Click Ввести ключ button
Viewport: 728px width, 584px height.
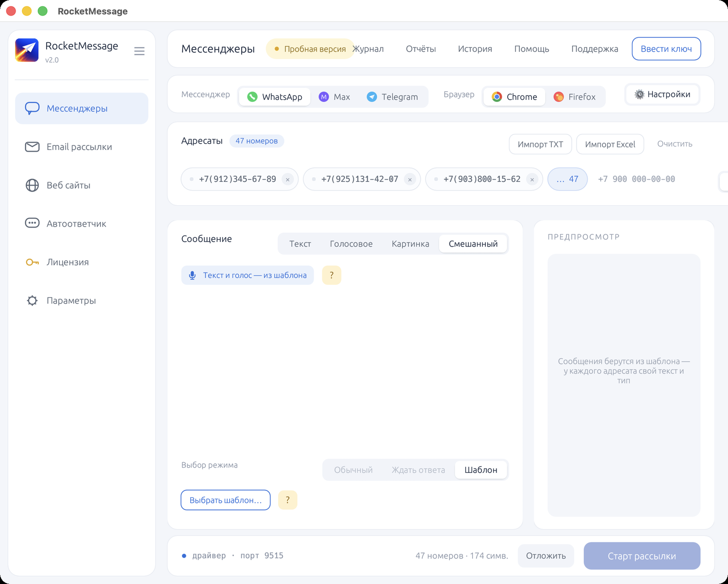coord(666,49)
